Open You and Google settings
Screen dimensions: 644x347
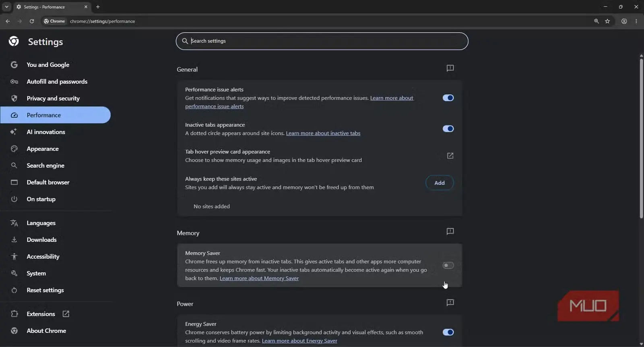click(x=56, y=65)
